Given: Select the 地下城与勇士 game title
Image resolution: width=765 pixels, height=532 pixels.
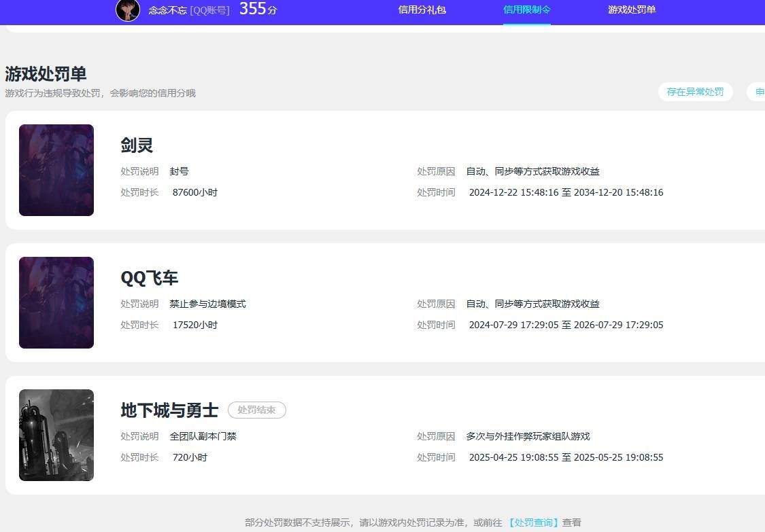Looking at the screenshot, I should (x=169, y=410).
